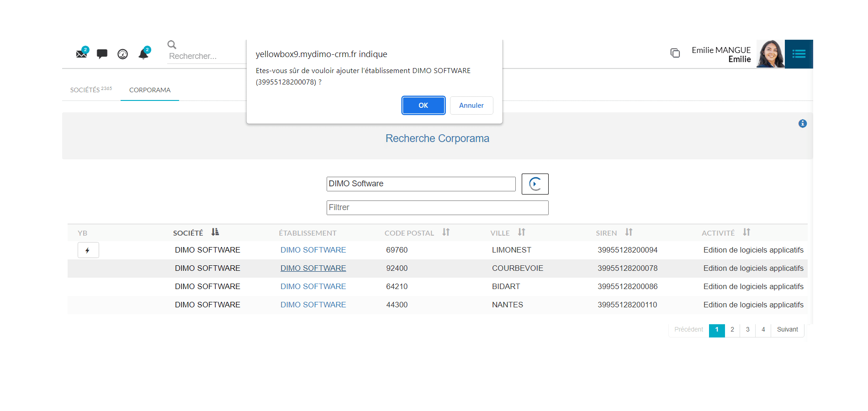The width and height of the screenshot is (868, 411).
Task: Click the copy windows icon
Action: (675, 53)
